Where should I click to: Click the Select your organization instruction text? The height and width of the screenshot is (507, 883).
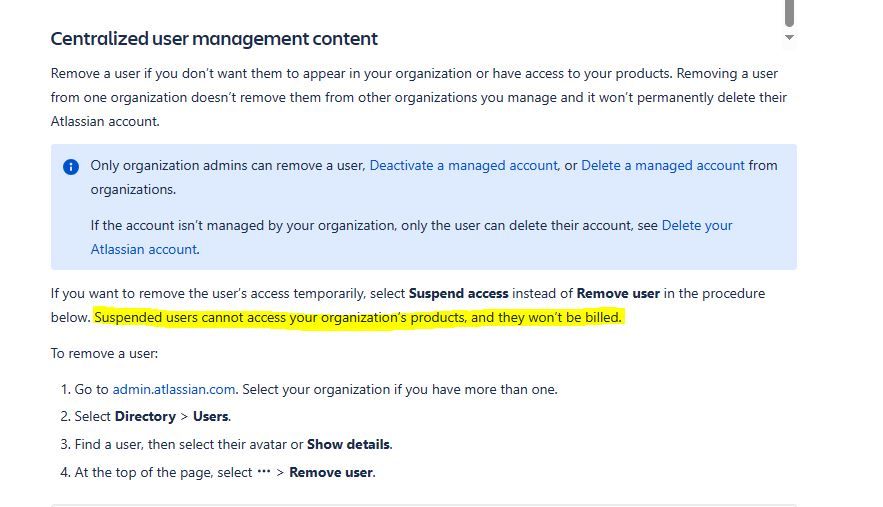click(400, 389)
